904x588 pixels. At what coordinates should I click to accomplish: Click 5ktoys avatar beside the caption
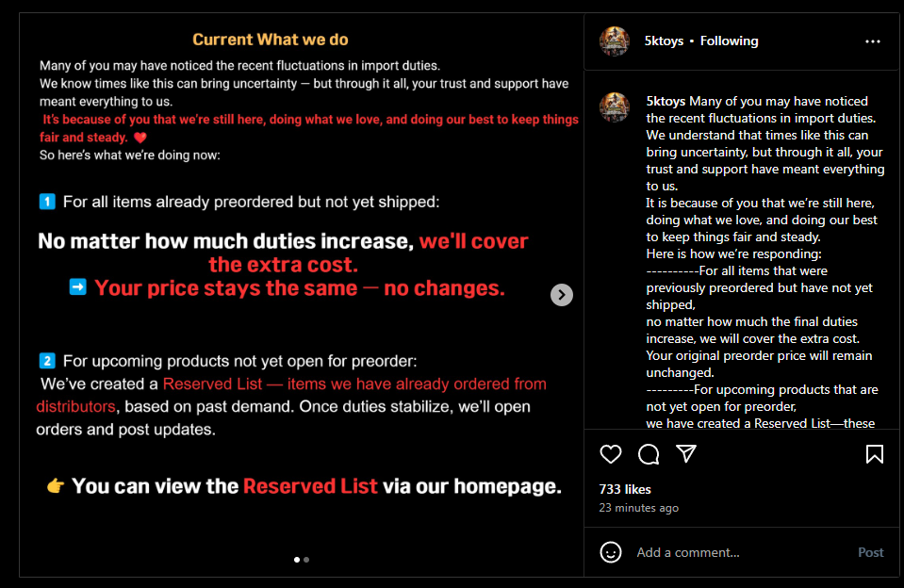pos(615,106)
